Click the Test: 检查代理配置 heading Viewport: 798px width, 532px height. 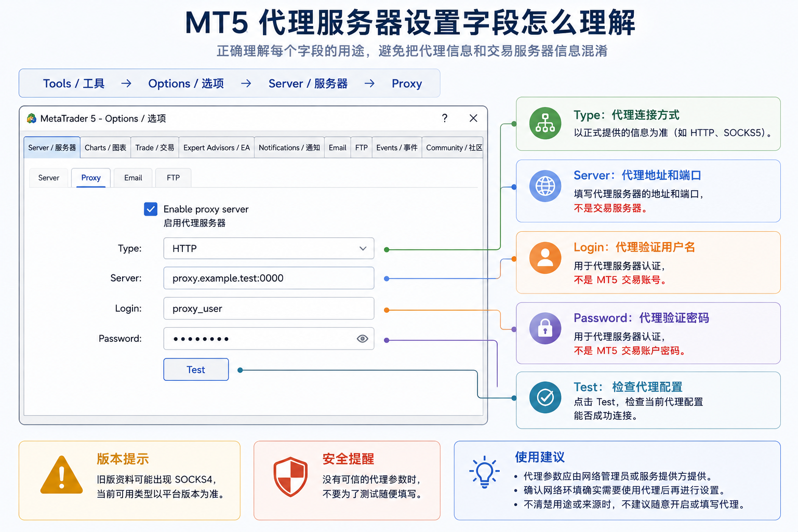point(628,387)
